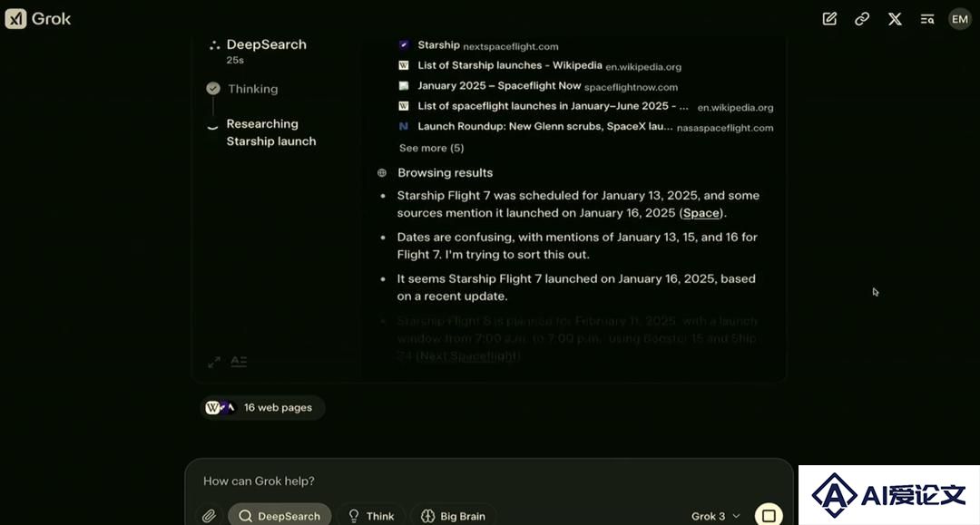Toggle DeepSearch mode off
This screenshot has width=980, height=525.
coord(279,516)
